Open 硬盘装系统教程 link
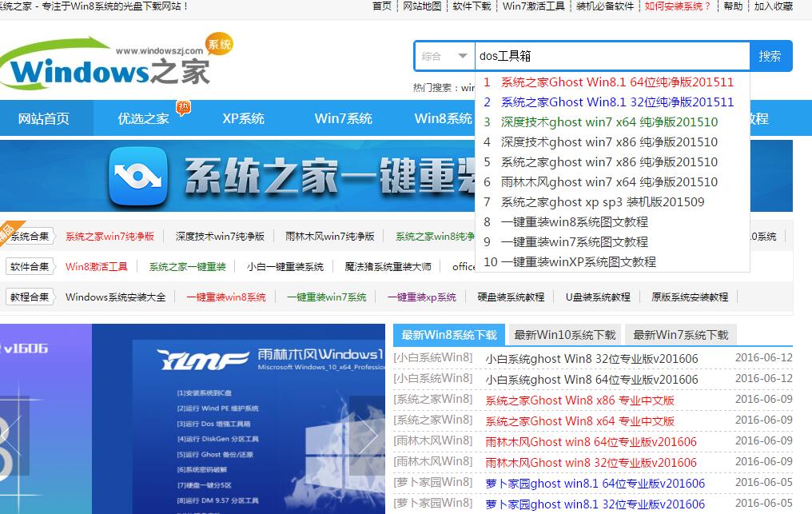This screenshot has height=514, width=812. coord(511,297)
